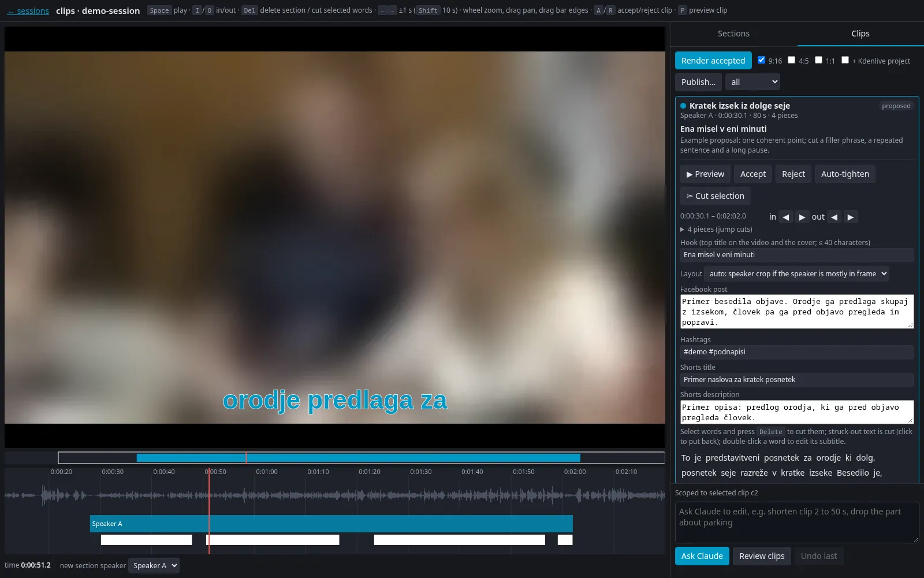The height and width of the screenshot is (578, 924).
Task: Focus the Facebook post text area
Action: click(797, 312)
